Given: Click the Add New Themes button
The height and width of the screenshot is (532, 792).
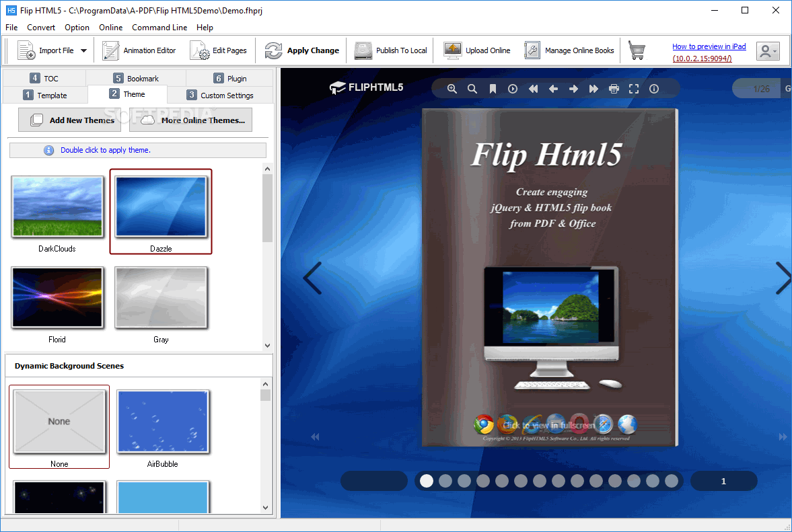Looking at the screenshot, I should click(x=70, y=120).
